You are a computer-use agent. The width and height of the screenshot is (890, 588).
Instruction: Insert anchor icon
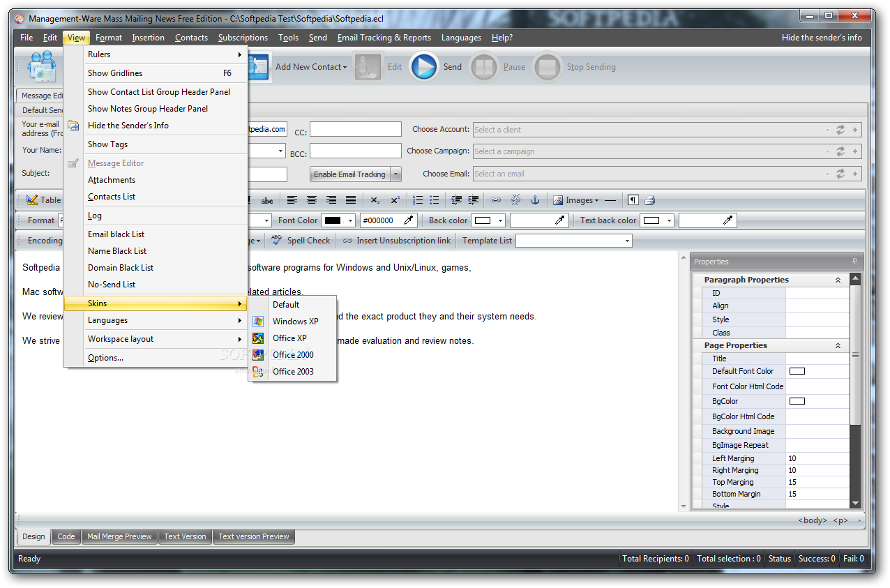click(x=535, y=200)
